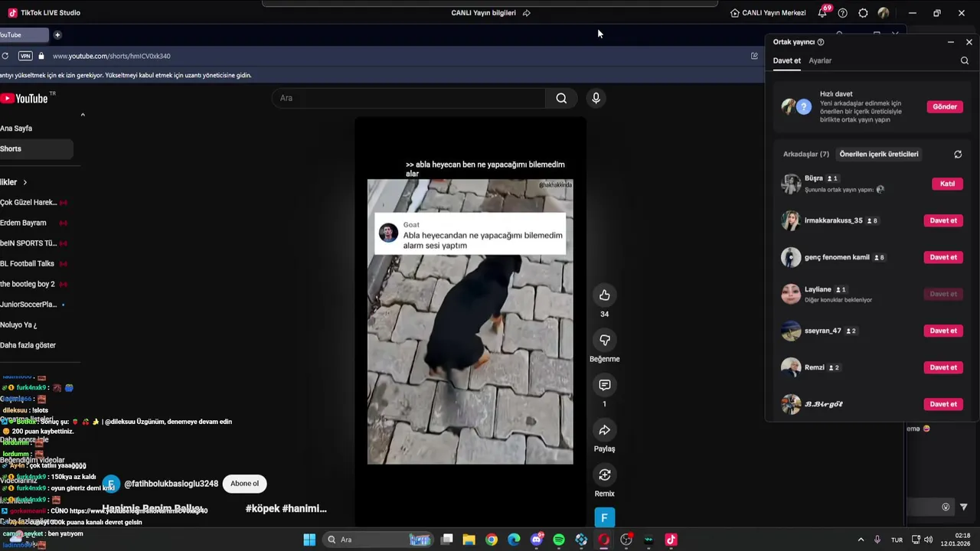The width and height of the screenshot is (980, 551).
Task: Expand the chat panel dropdown arrow
Action: tap(964, 507)
